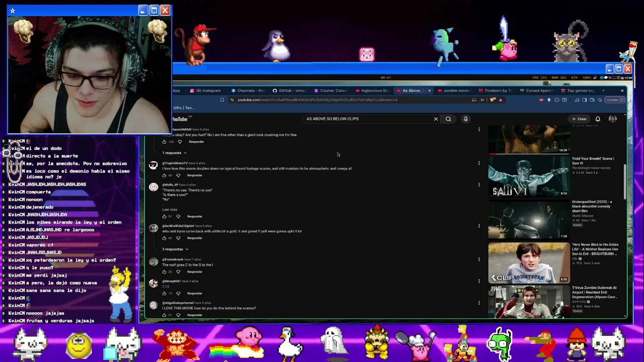Like the giant rock crushing comment
This screenshot has width=644, height=362.
(164, 142)
